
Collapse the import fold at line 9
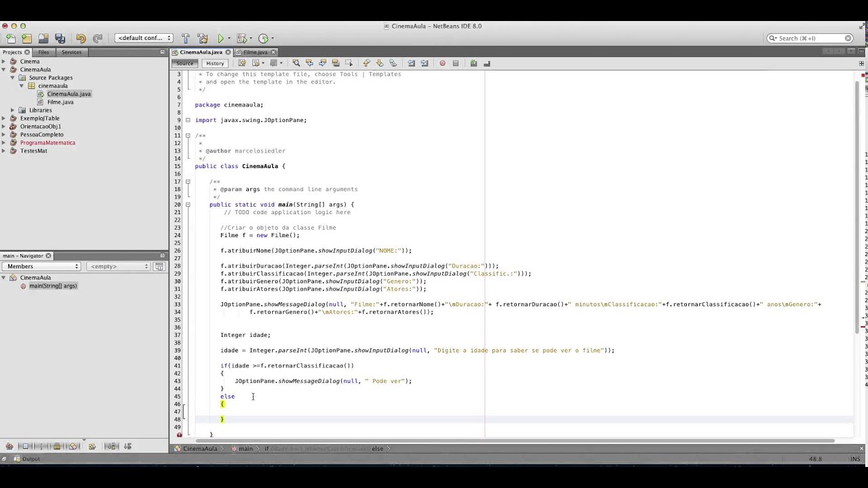(x=188, y=120)
